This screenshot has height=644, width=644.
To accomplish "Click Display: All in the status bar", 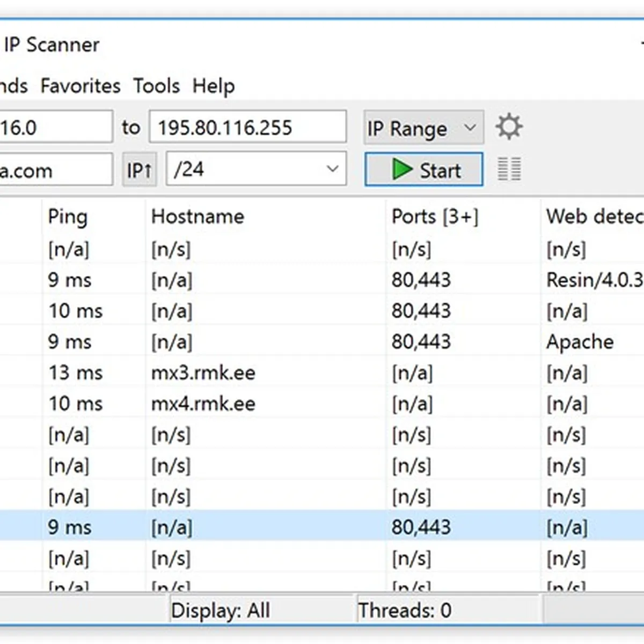I will pyautogui.click(x=220, y=610).
